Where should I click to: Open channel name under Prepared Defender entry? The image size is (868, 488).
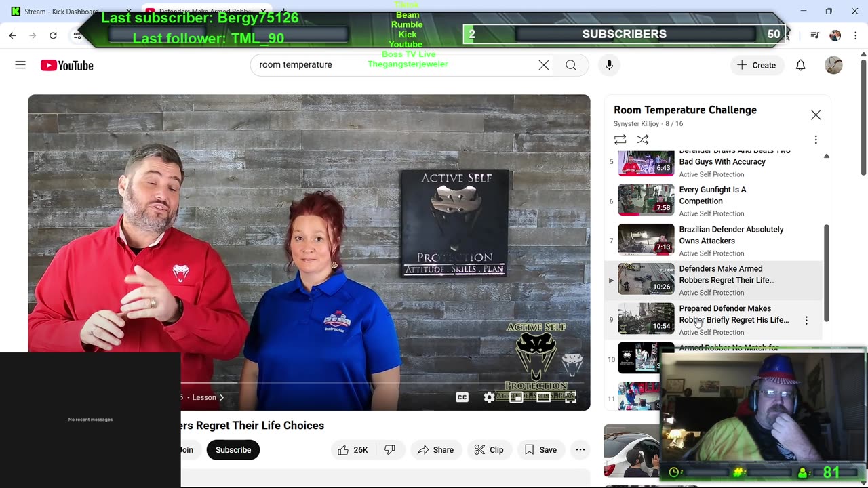pos(711,332)
